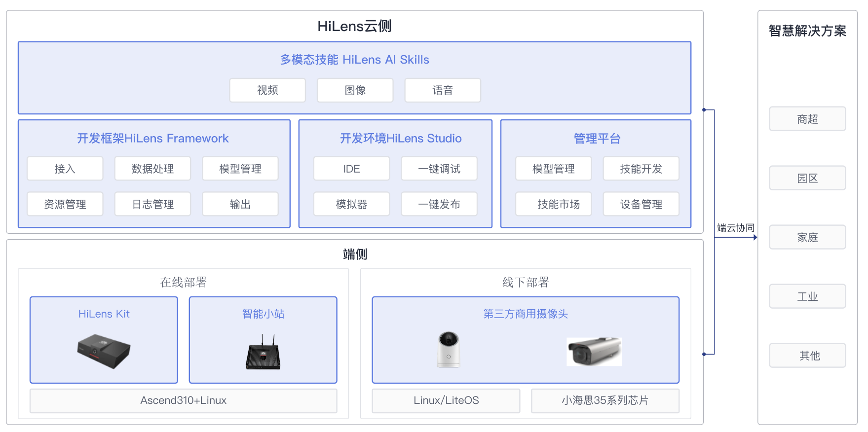Viewport: 868px width, 432px height.
Task: Select the 园区 solution box
Action: [x=807, y=178]
